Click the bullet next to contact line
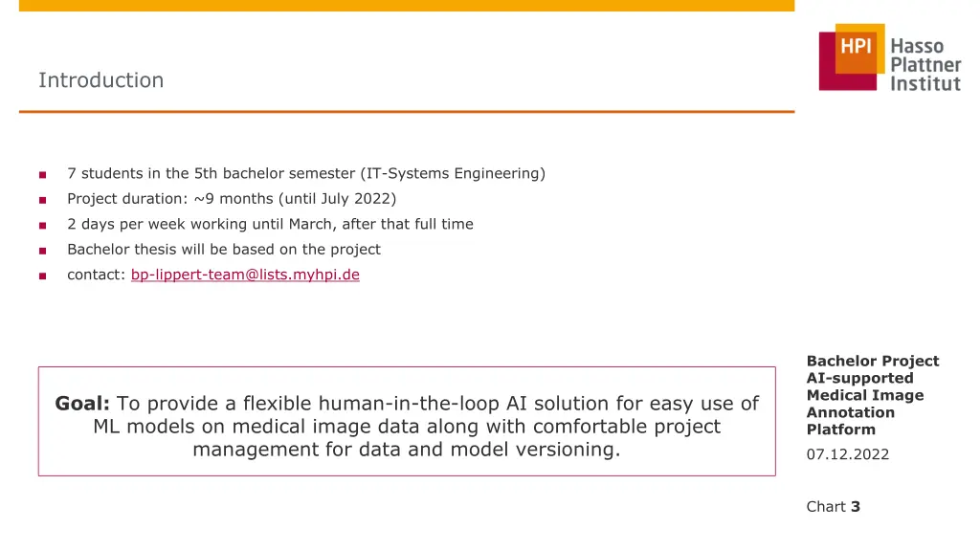 click(42, 276)
